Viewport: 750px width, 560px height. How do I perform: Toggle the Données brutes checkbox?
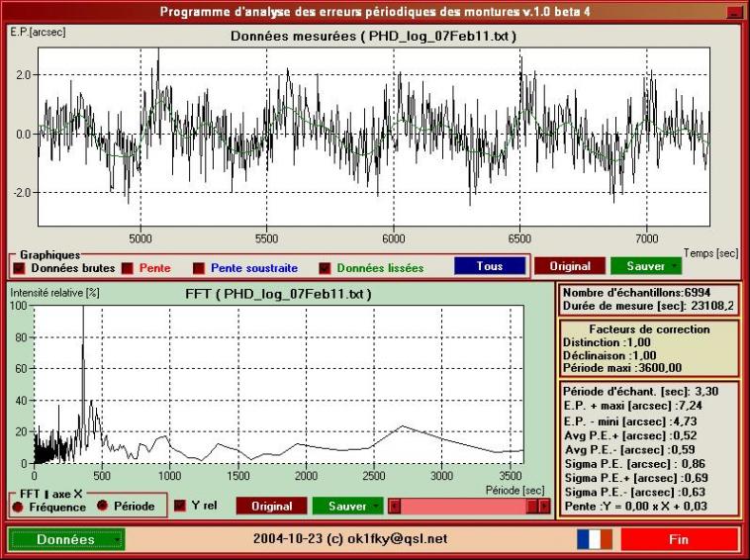20,269
